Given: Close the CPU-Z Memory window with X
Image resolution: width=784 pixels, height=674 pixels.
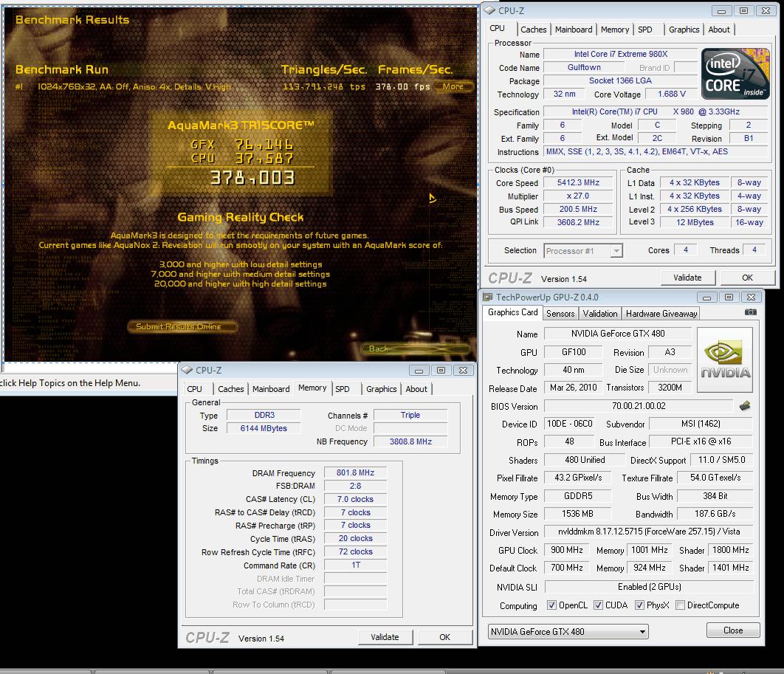Looking at the screenshot, I should pos(463,371).
